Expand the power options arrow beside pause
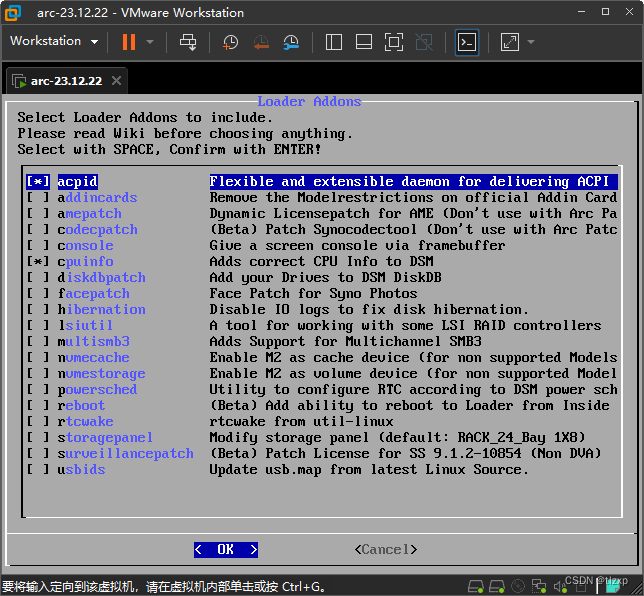 pyautogui.click(x=150, y=42)
